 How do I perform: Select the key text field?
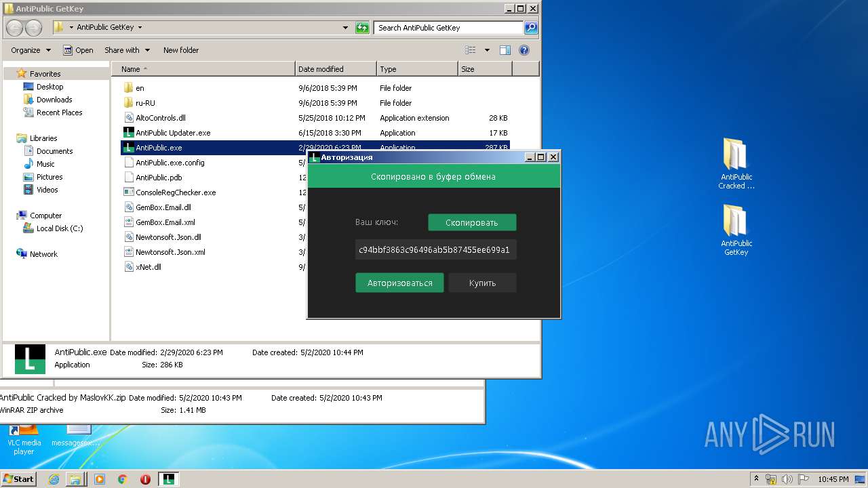click(436, 249)
